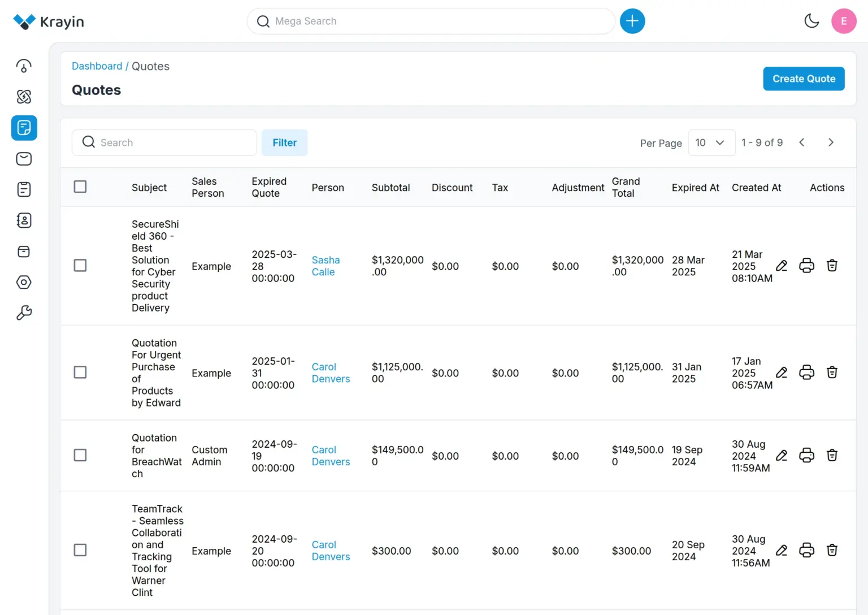Go to next page of quotes

[831, 142]
